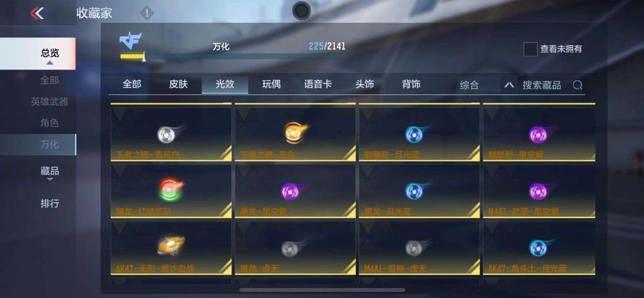The width and height of the screenshot is (644, 298).
Task: Select 英雄武器 in the sidebar
Action: (x=49, y=101)
